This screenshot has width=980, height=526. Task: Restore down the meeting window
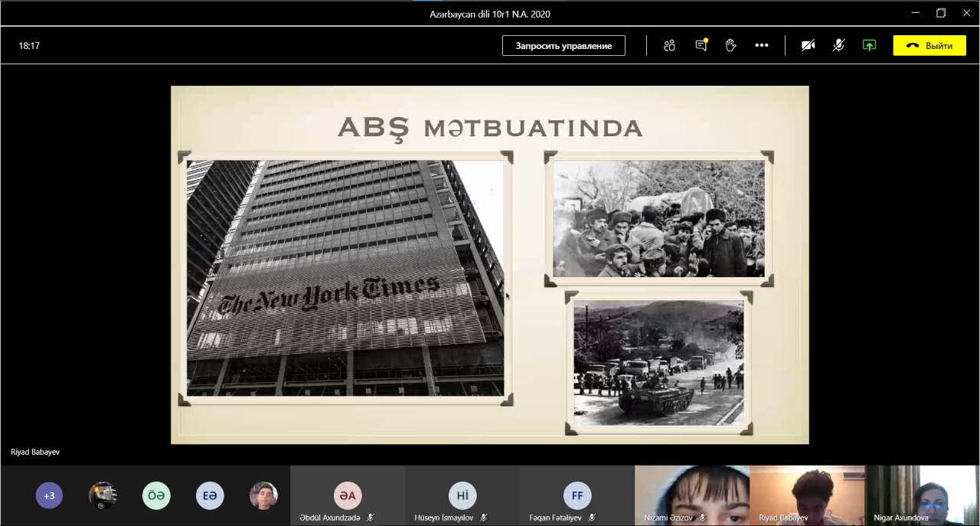click(941, 13)
